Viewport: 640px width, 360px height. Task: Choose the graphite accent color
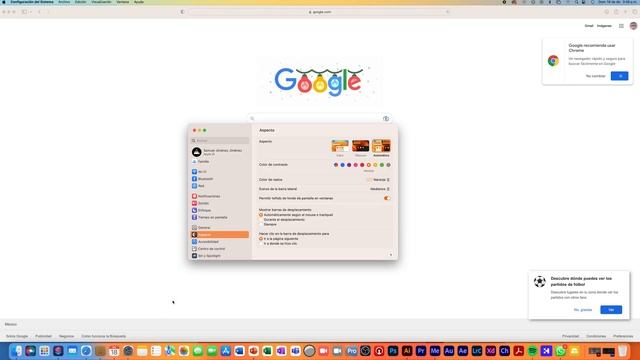pos(388,165)
